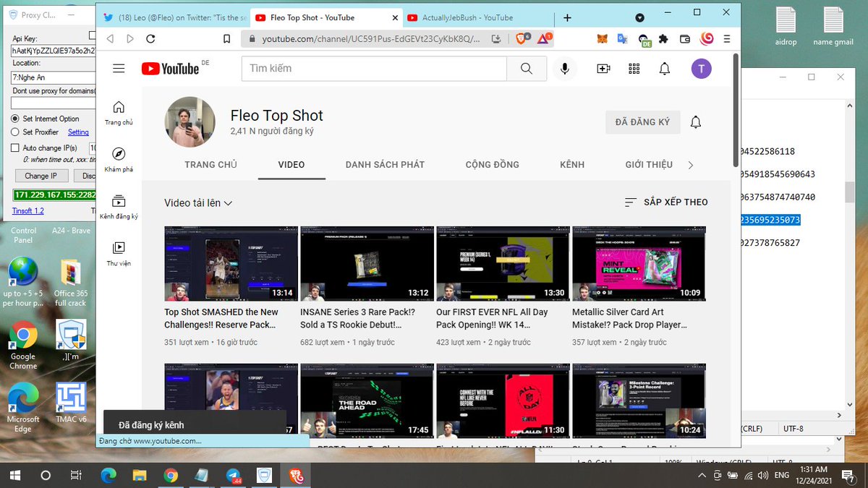
Task: Open name gmail file on desktop
Action: (x=833, y=27)
